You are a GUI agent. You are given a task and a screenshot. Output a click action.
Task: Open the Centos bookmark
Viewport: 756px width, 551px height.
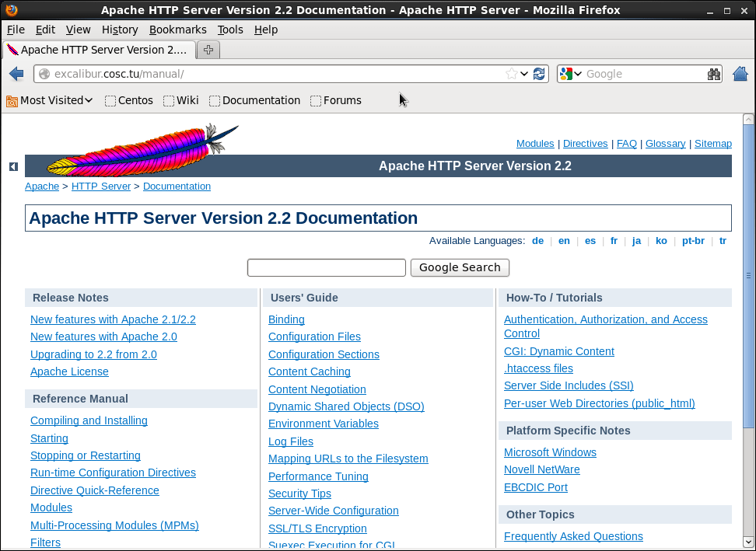pos(129,100)
